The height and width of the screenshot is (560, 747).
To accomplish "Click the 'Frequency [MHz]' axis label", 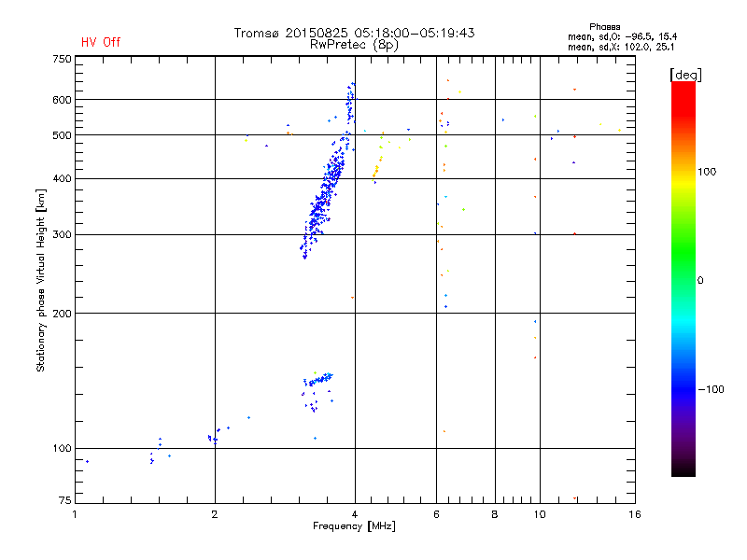I will point(354,526).
